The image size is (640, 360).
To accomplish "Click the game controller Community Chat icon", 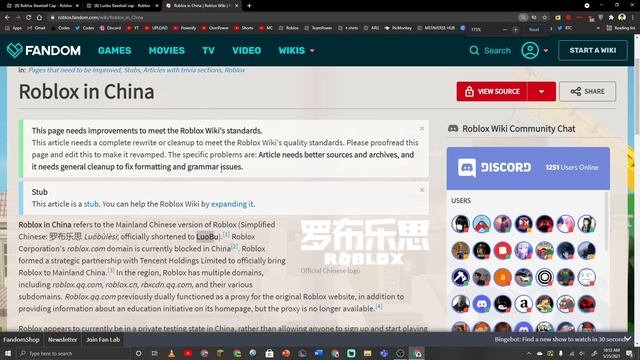I will tap(453, 129).
